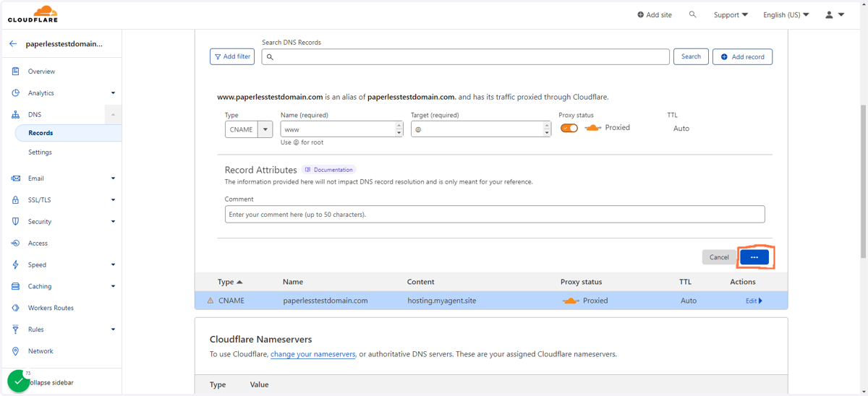
Task: Click the SSL/TLS lock icon
Action: (15, 200)
